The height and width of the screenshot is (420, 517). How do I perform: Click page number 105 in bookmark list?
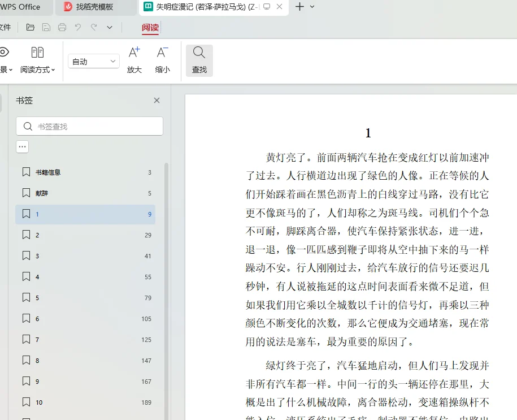(x=146, y=319)
